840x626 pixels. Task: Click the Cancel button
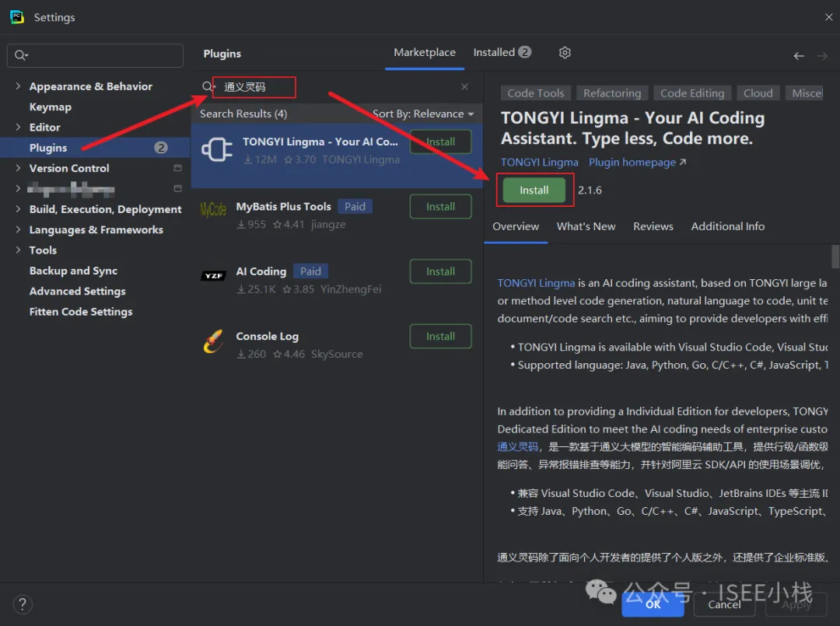[x=724, y=604]
